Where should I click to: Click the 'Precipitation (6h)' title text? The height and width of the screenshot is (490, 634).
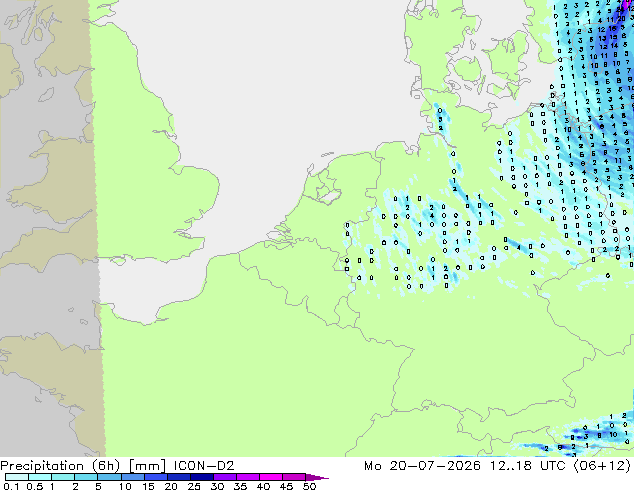click(x=60, y=466)
